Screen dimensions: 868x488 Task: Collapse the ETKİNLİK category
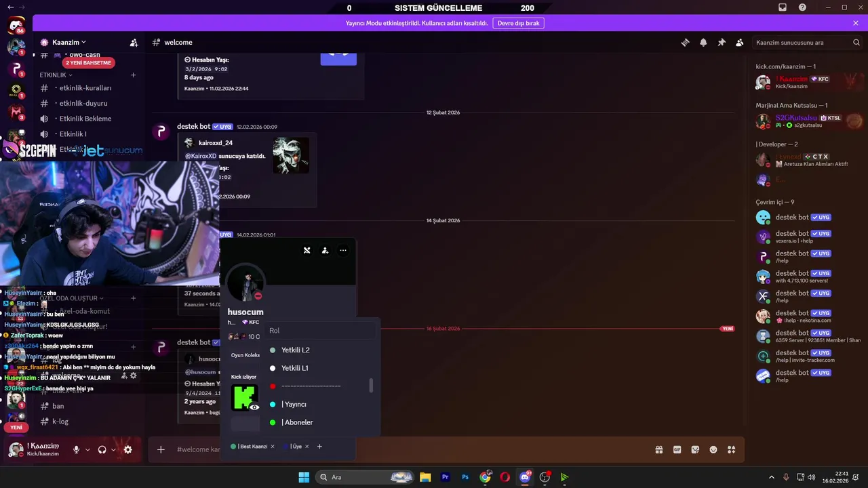[56, 75]
